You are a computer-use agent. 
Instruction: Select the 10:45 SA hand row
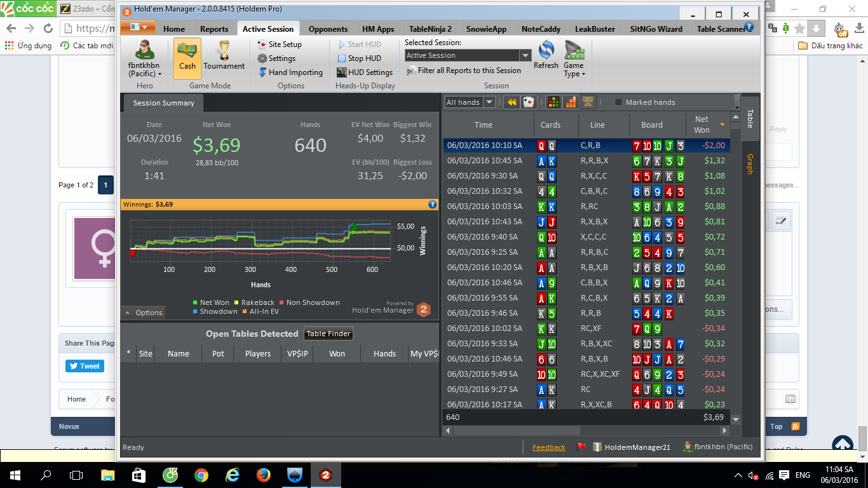[x=586, y=161]
